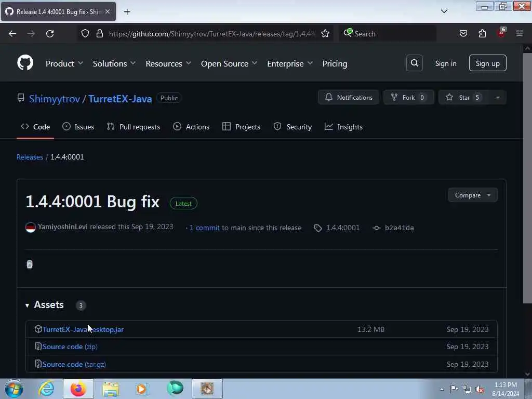Open Pocket save icon in toolbar
Screen dimensions: 532x399
(x=463, y=33)
